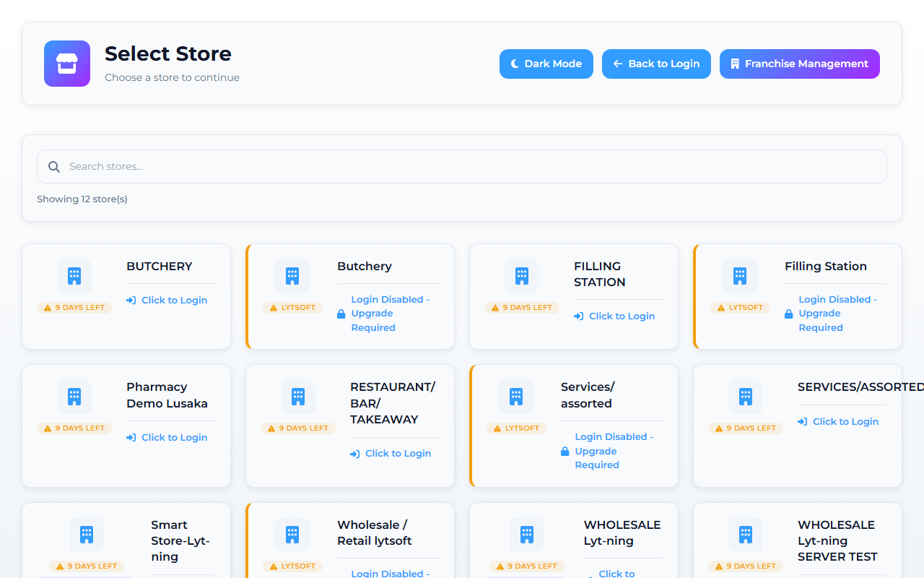This screenshot has height=578, width=924.
Task: Click Login Disabled link on Butchery card
Action: pos(388,314)
